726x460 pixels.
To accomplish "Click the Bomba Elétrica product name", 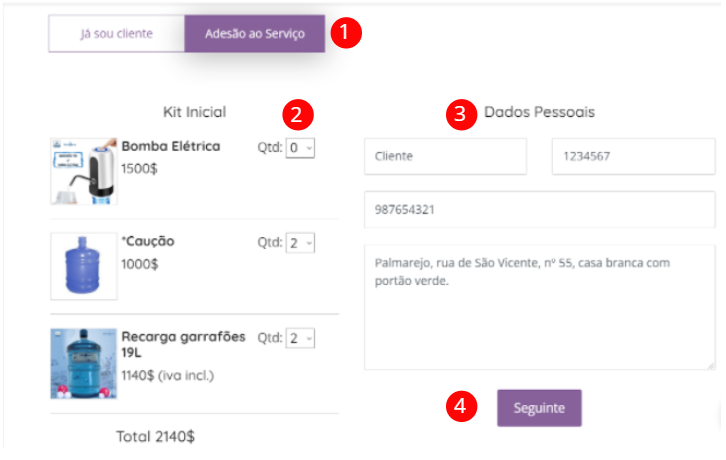I will click(x=171, y=146).
